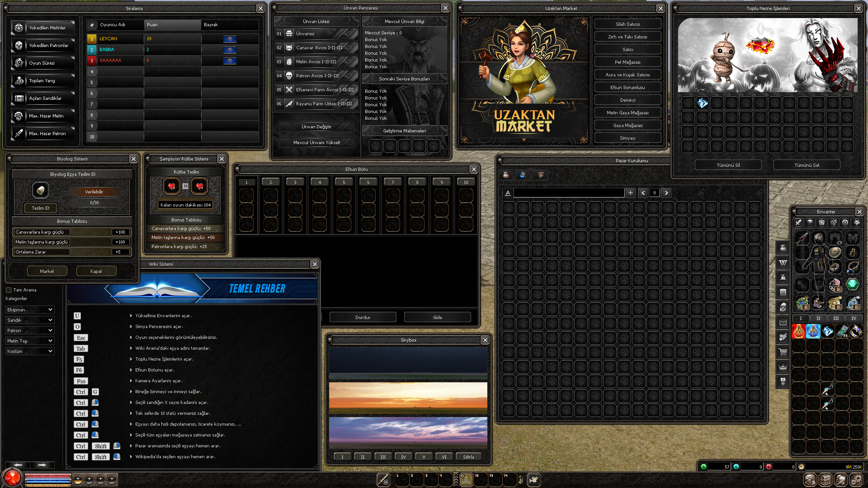
Task: Select the sword tab icon in Envanter
Action: [798, 222]
